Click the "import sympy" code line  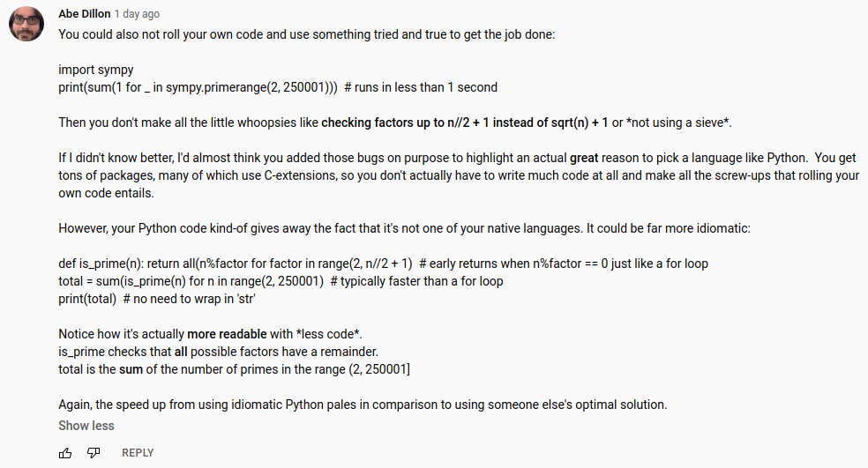pos(96,70)
